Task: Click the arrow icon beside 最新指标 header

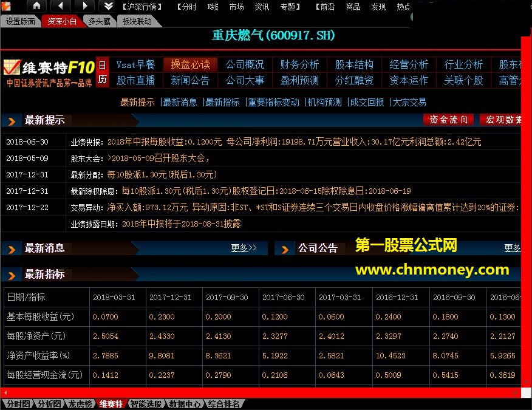Action: click(12, 275)
